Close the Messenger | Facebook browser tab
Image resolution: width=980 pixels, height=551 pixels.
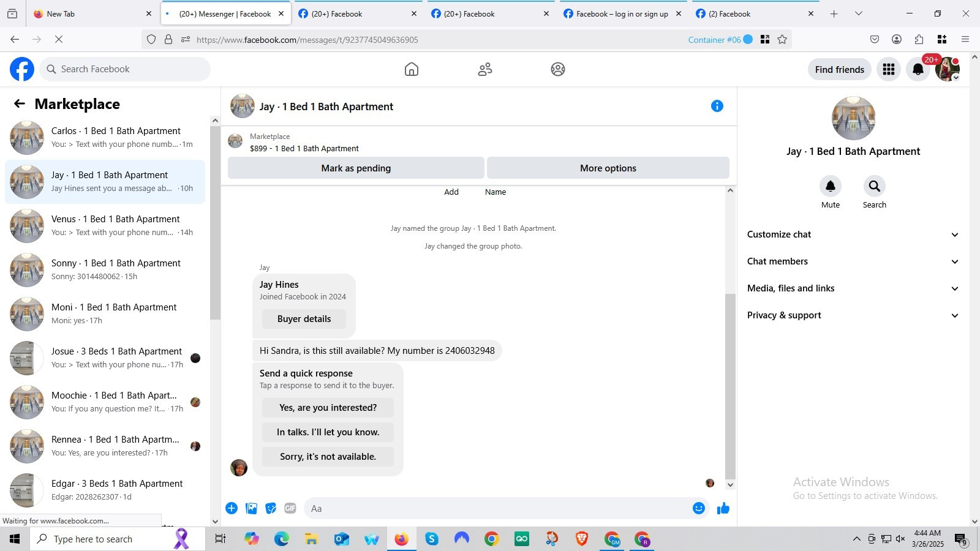281,13
